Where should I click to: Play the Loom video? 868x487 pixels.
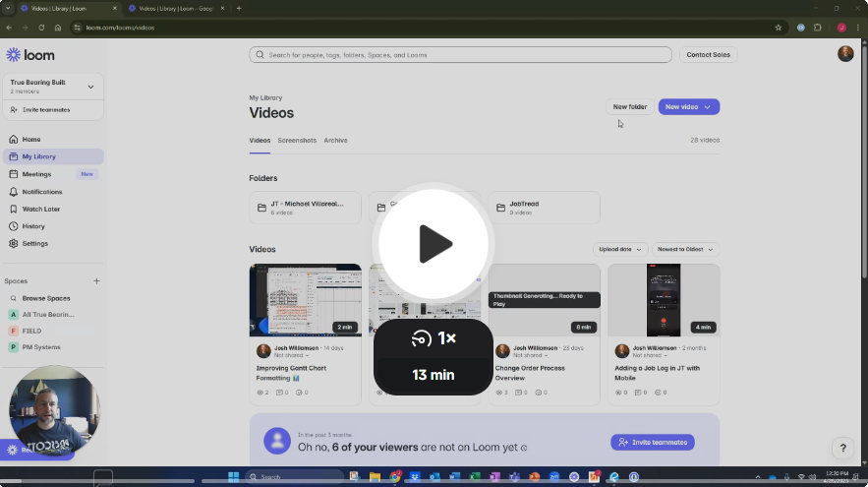433,243
